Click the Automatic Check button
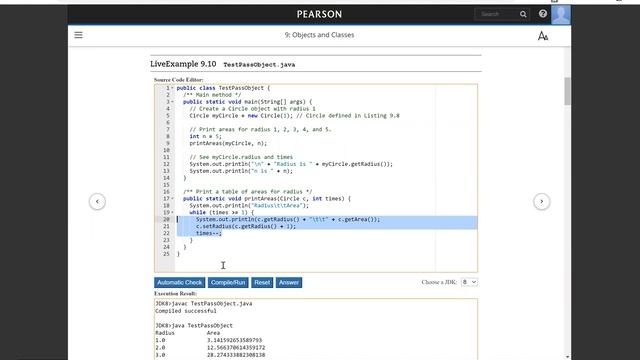Viewport: 640px width, 360px height. 180,282
